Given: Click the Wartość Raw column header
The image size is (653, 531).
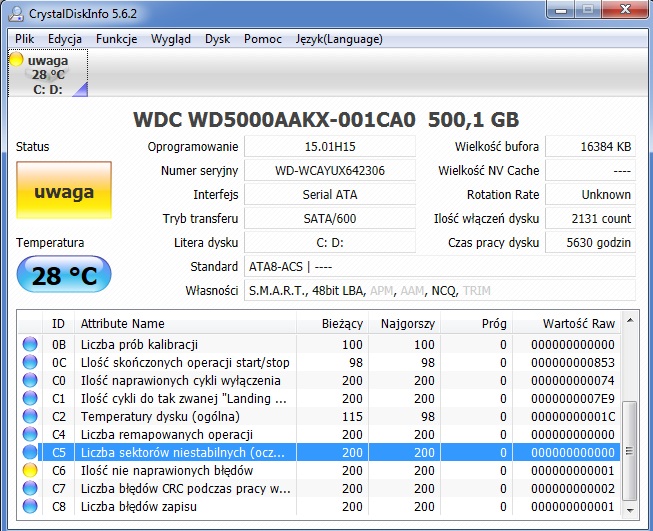Looking at the screenshot, I should [566, 324].
